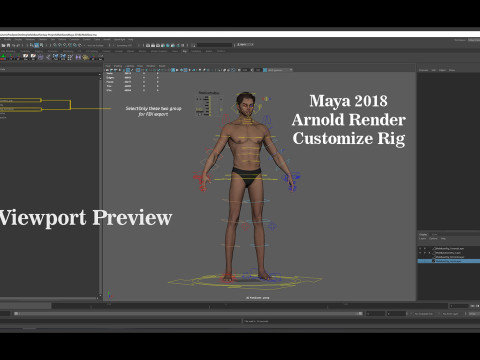Image resolution: width=480 pixels, height=360 pixels.
Task: Save the scene using the status line icon
Action: coord(8,45)
